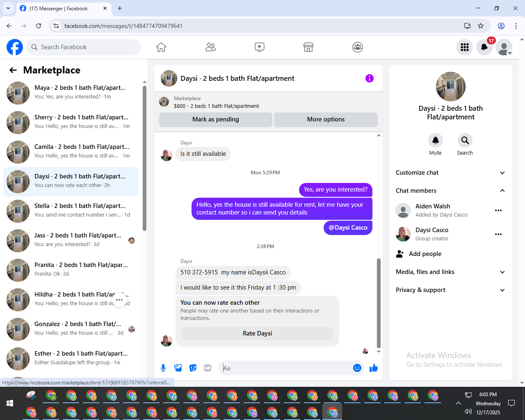
Task: Open the Camila conversation
Action: 71,152
